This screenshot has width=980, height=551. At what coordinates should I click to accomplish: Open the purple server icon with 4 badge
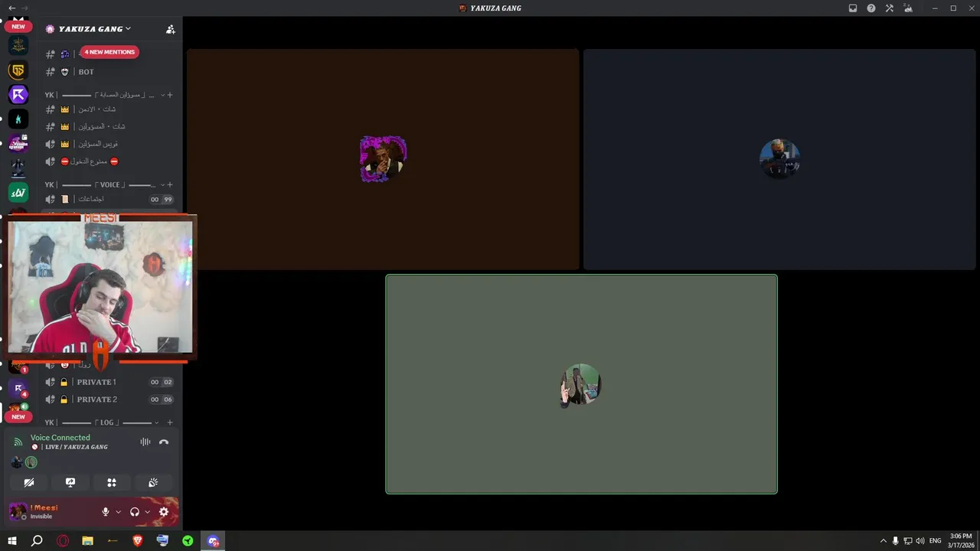tap(18, 388)
